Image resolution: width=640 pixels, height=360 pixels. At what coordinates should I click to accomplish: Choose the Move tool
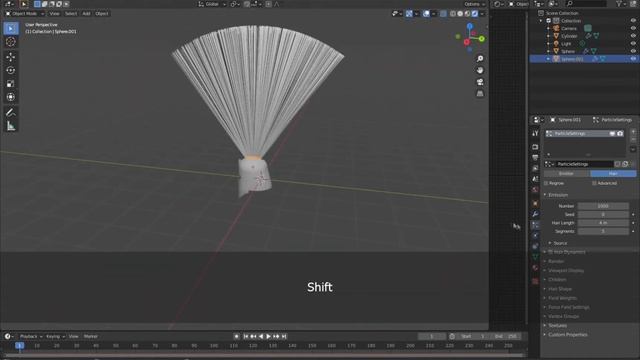[11, 57]
